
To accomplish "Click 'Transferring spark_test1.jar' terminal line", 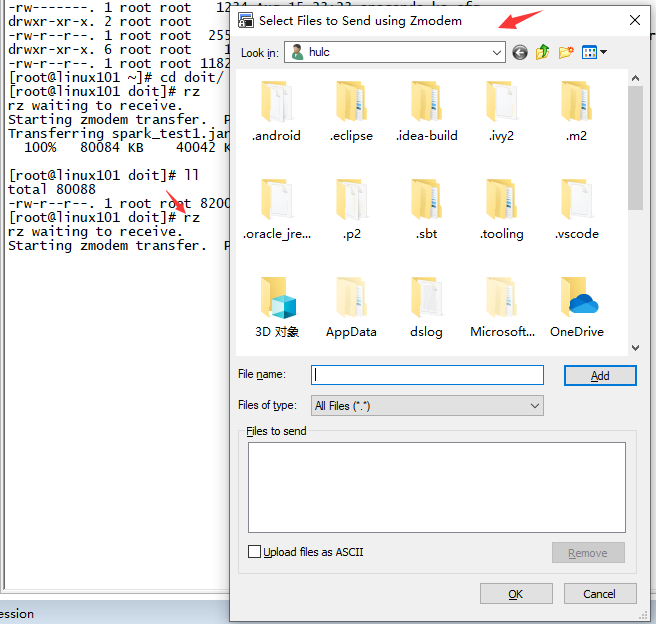I will click(119, 134).
